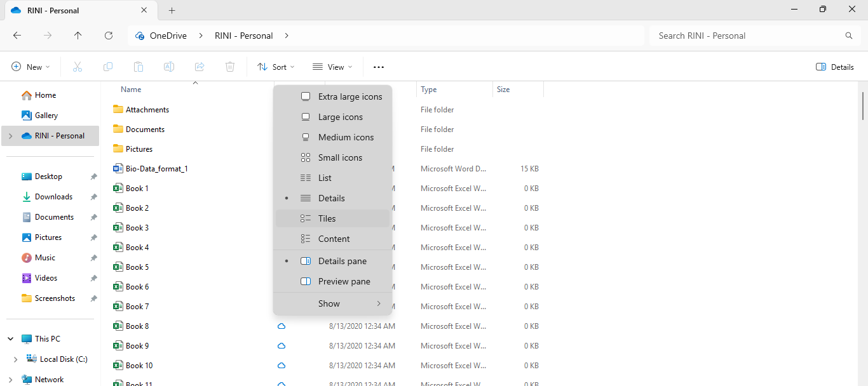The image size is (868, 386).
Task: Click the Share icon in toolbar
Action: coord(200,67)
